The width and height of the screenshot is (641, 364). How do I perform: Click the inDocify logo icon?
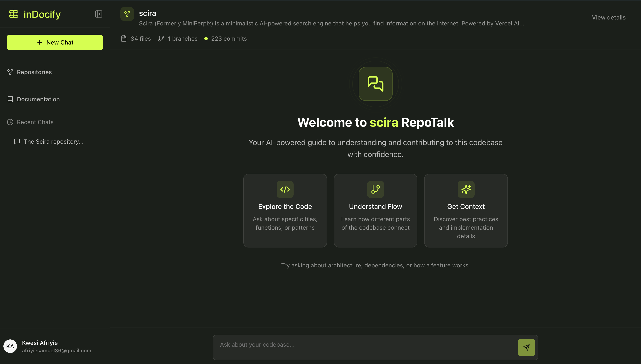14,14
